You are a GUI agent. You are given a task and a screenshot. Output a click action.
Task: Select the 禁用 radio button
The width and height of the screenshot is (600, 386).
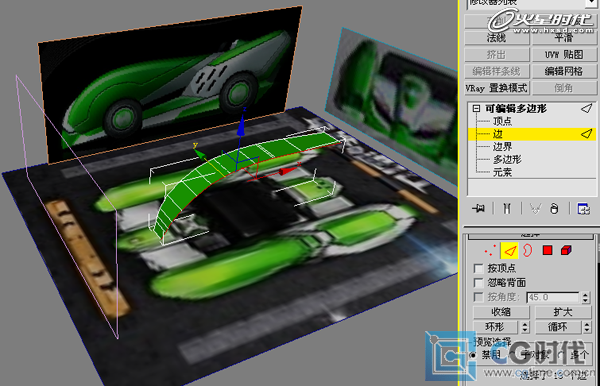(473, 355)
